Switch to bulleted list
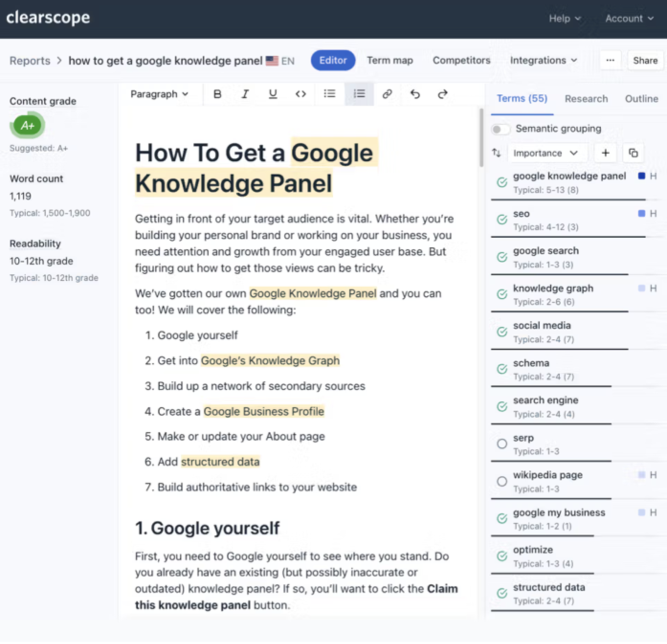This screenshot has width=667, height=644. [x=330, y=94]
